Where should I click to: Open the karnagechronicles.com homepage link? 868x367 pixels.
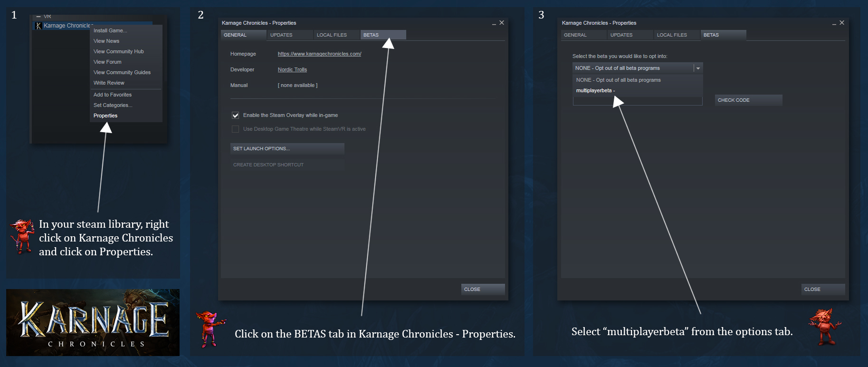(x=319, y=54)
